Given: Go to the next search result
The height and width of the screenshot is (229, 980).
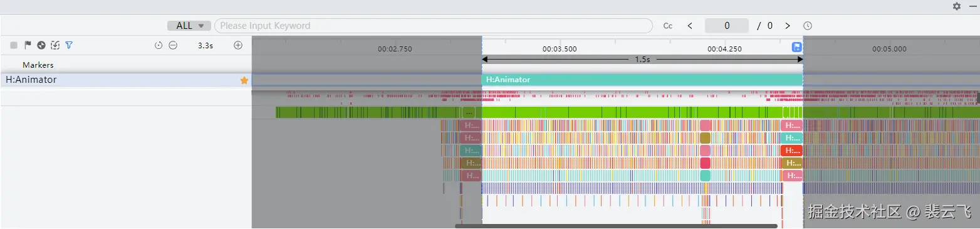Looking at the screenshot, I should pyautogui.click(x=788, y=26).
